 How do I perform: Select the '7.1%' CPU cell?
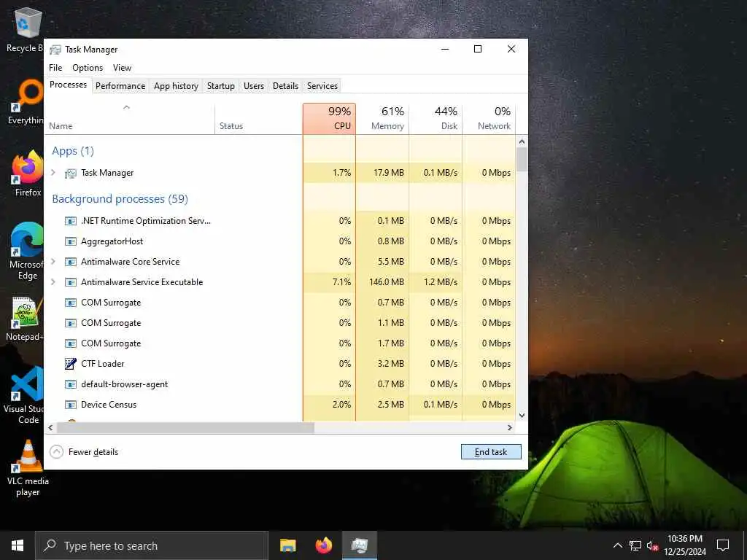[329, 282]
